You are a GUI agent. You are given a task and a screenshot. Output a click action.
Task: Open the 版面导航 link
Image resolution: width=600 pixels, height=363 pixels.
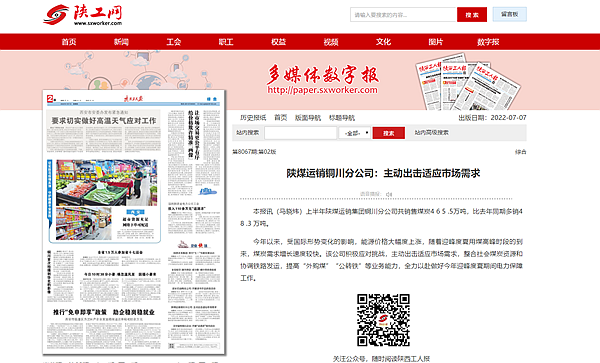tap(308, 118)
